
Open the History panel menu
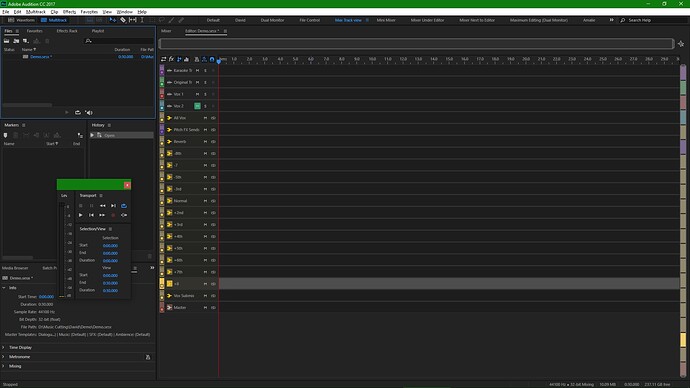point(109,125)
